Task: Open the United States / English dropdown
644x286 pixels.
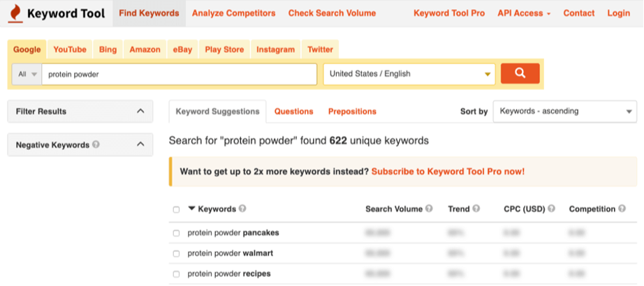Action: (x=409, y=74)
